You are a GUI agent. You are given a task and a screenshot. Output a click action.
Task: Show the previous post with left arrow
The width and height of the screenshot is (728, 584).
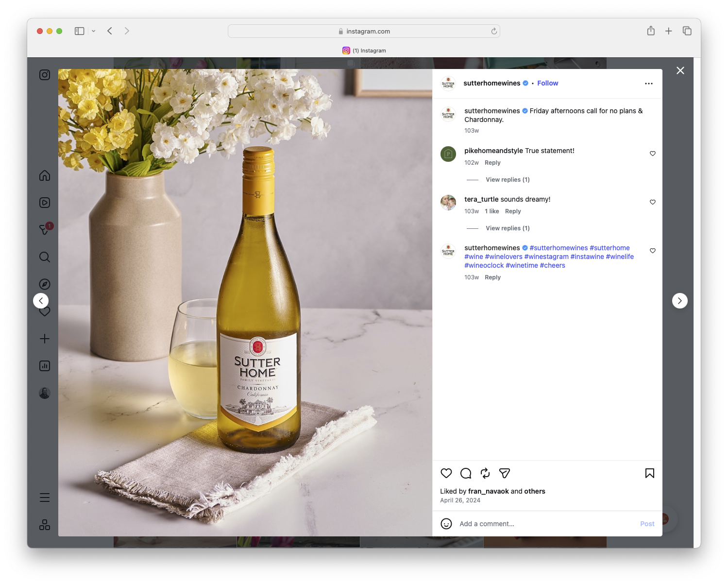(x=41, y=301)
